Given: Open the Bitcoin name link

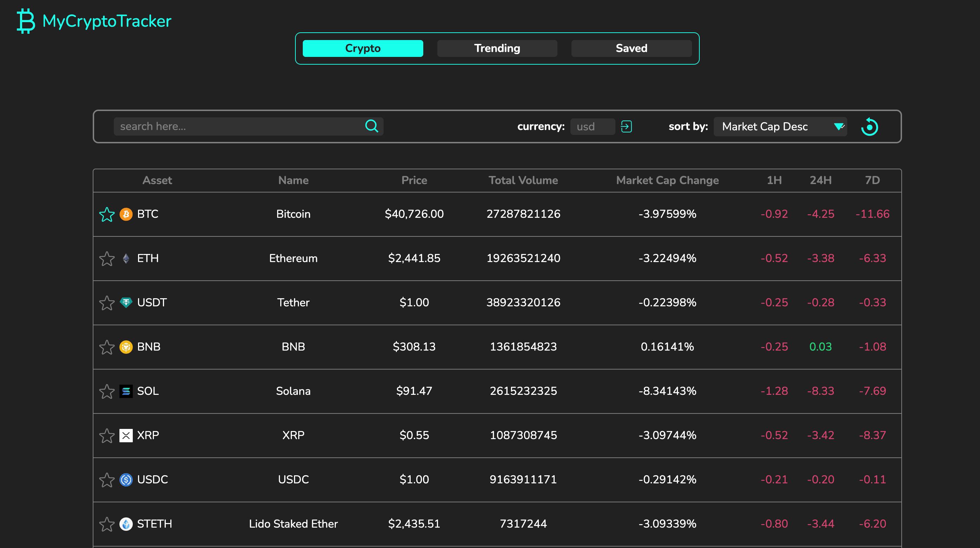Looking at the screenshot, I should coord(293,214).
